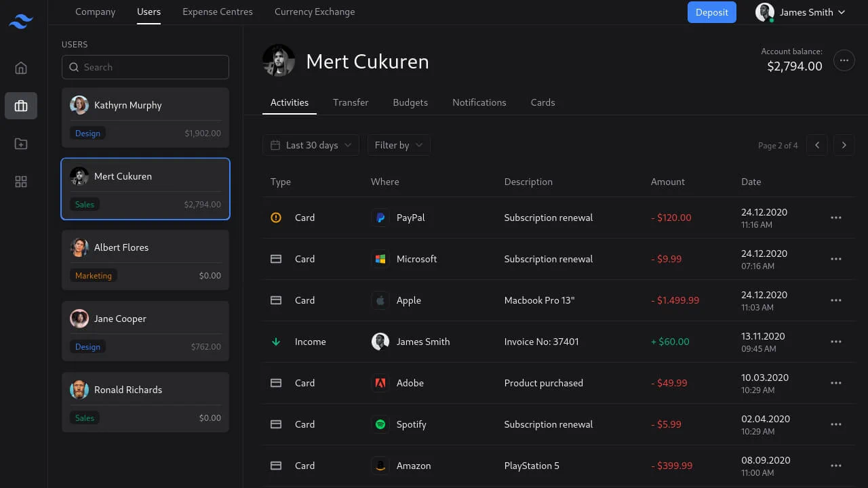
Task: Go to previous page of activities
Action: pos(817,145)
